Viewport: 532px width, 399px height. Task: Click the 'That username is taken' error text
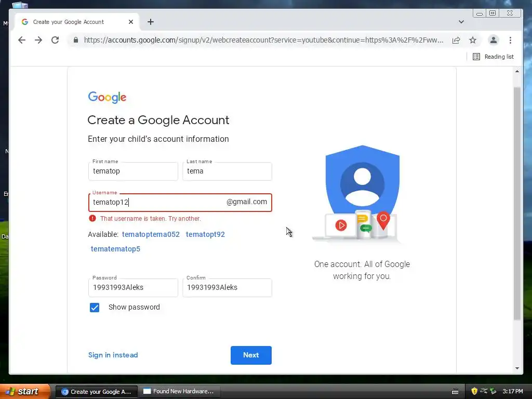pyautogui.click(x=151, y=219)
